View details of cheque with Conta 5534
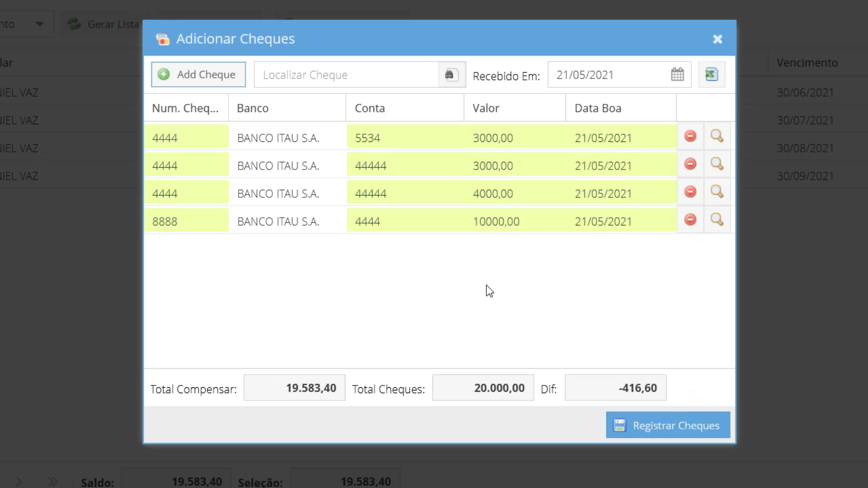This screenshot has height=488, width=868. (x=717, y=136)
